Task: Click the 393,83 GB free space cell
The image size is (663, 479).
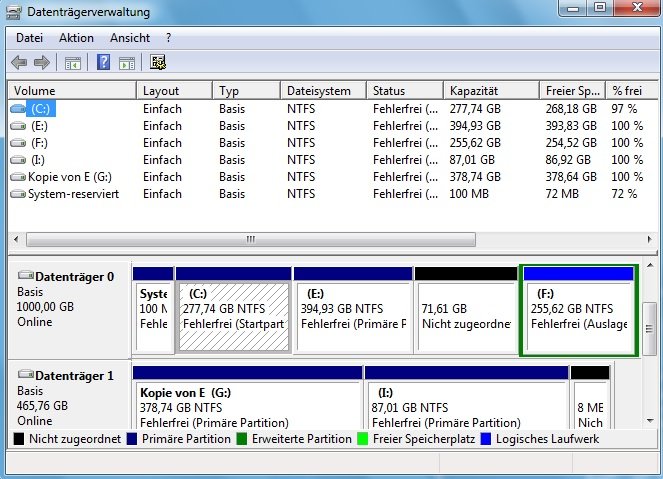Action: 571,126
